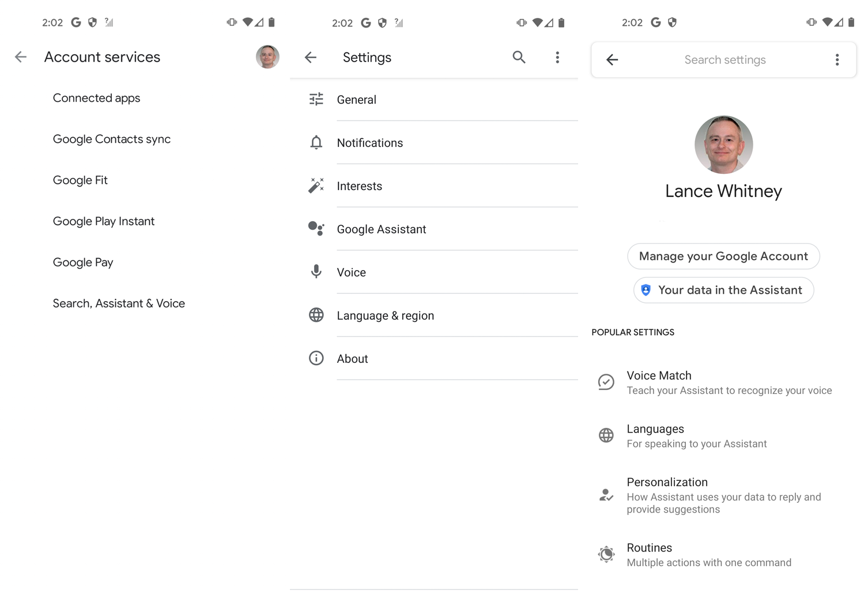
Task: Open Voice Match setting
Action: pyautogui.click(x=723, y=382)
